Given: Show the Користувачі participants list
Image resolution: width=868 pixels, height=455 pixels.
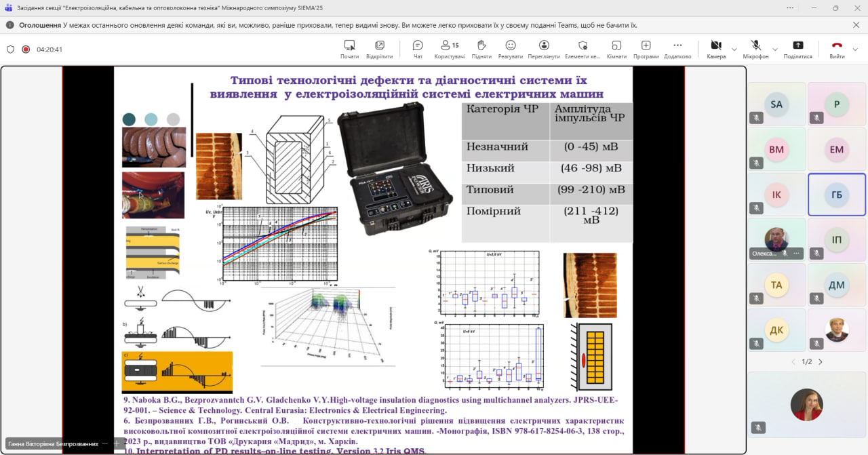Looking at the screenshot, I should (x=449, y=49).
